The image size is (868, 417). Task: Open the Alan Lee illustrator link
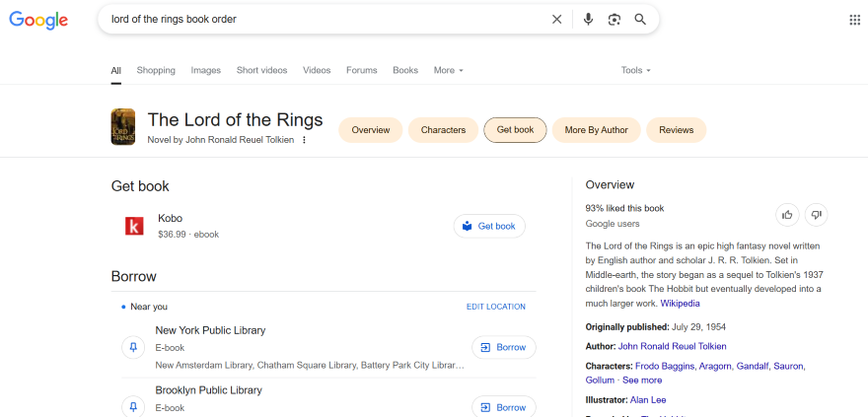(648, 400)
